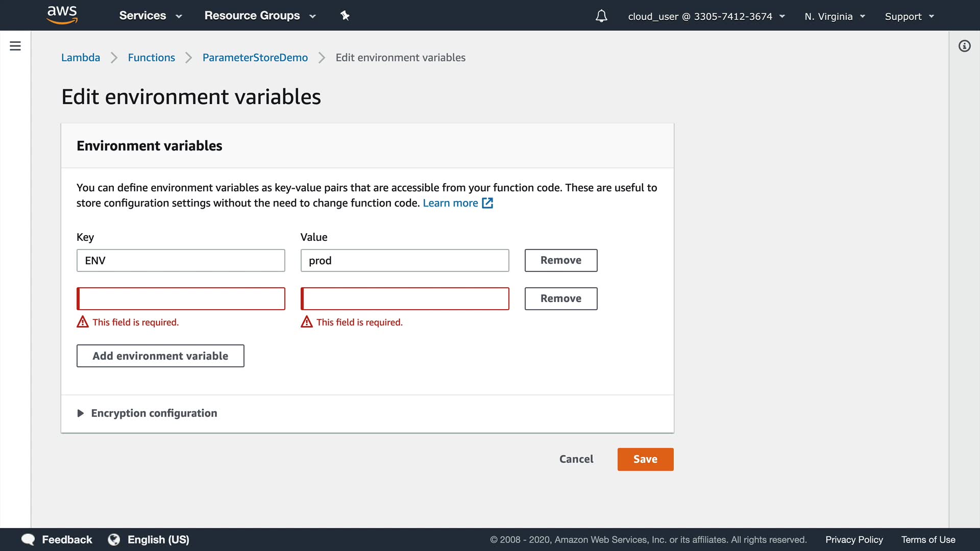Click the pin shortcuts icon
Viewport: 980px width, 551px height.
pyautogui.click(x=345, y=16)
